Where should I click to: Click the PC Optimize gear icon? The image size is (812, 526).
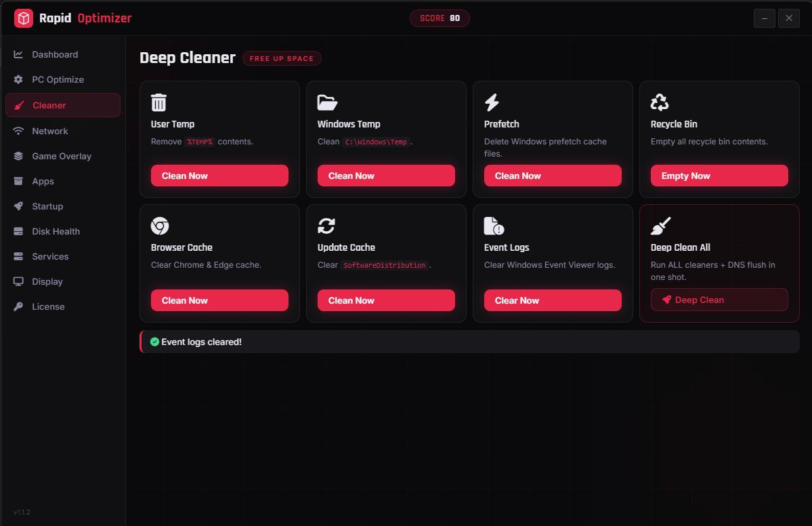(18, 79)
